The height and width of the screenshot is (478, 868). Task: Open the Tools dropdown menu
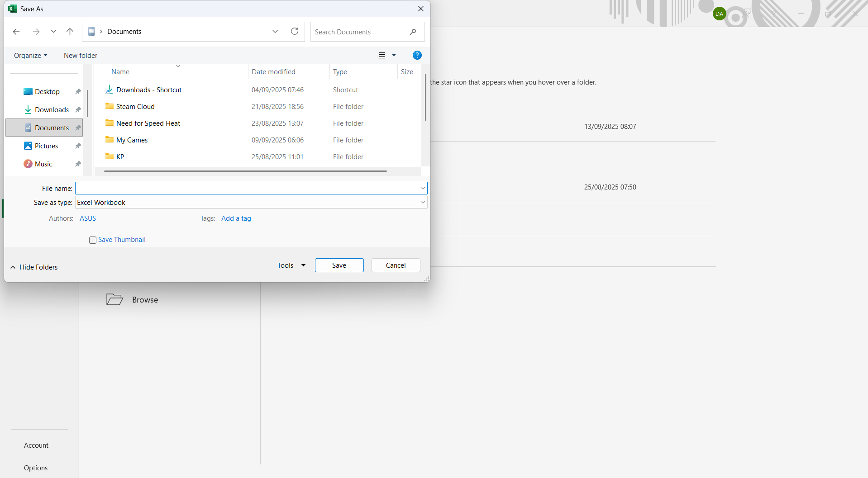[291, 265]
